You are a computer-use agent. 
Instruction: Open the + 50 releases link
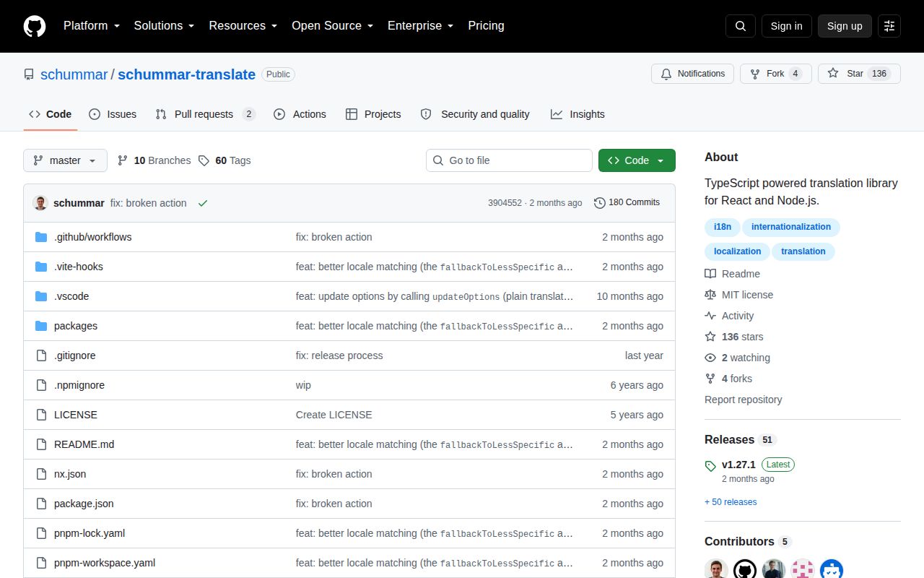[731, 502]
